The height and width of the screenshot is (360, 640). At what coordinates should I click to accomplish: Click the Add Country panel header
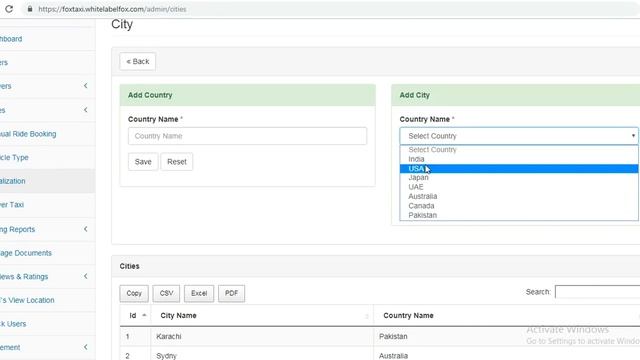(247, 95)
